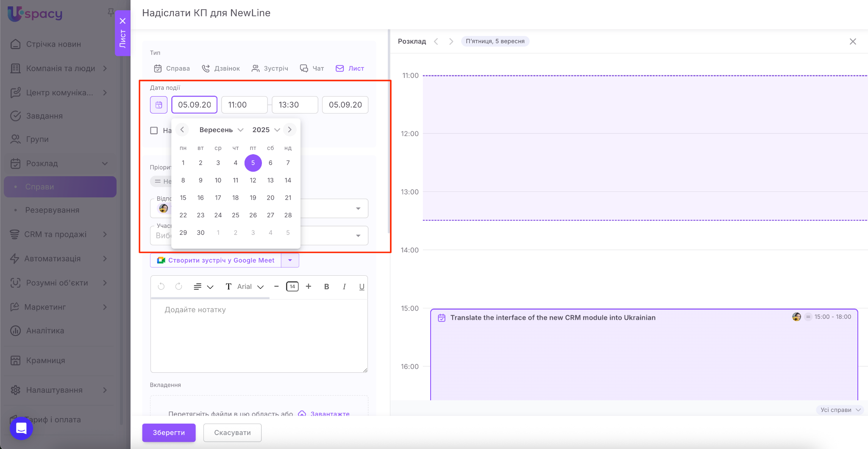Open the support chat bubble
The height and width of the screenshot is (449, 868).
click(21, 428)
